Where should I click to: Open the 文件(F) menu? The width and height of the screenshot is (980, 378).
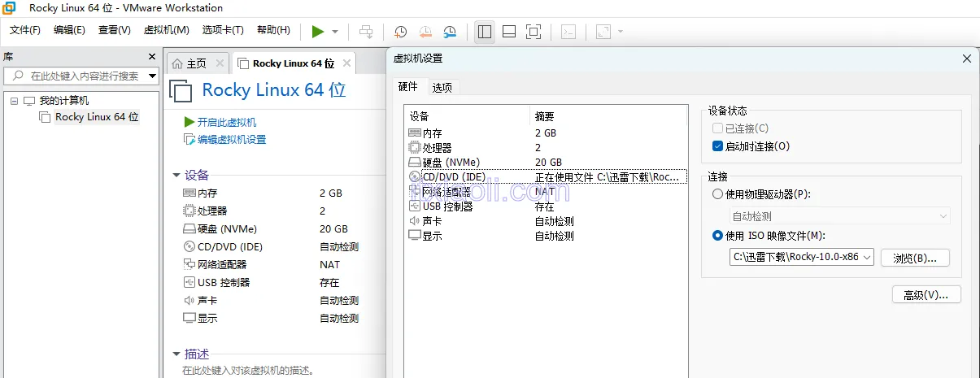(x=25, y=30)
